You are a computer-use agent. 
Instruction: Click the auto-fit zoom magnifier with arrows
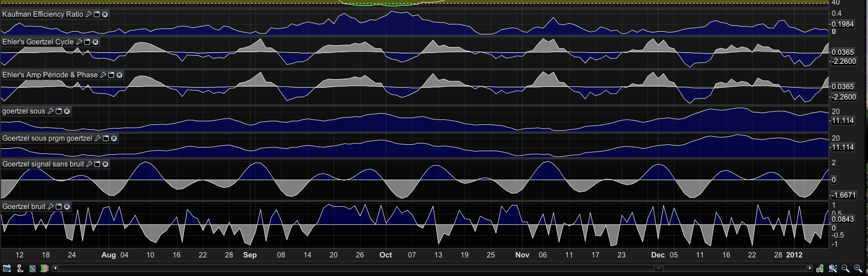coord(833,268)
